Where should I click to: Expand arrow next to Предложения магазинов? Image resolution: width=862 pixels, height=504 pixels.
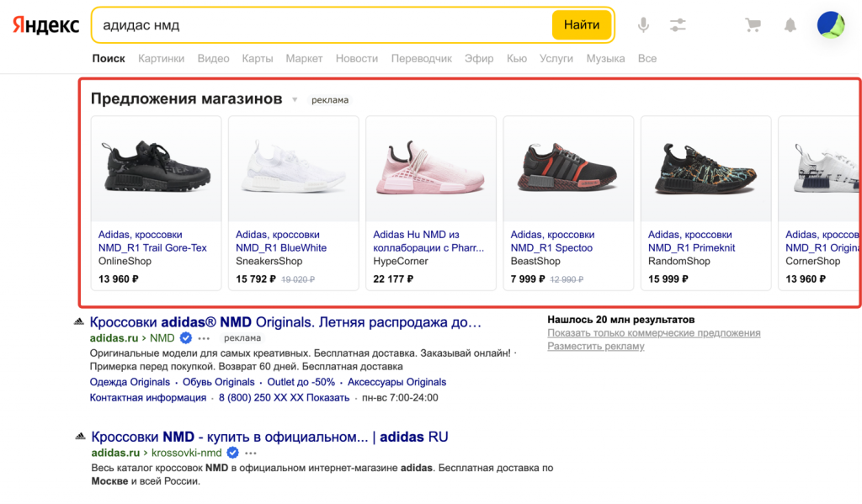tap(295, 100)
